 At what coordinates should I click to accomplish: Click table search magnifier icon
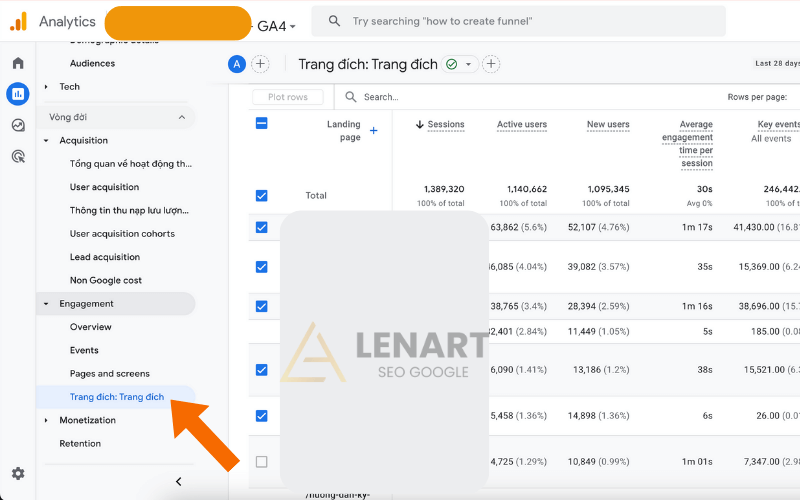coord(351,97)
